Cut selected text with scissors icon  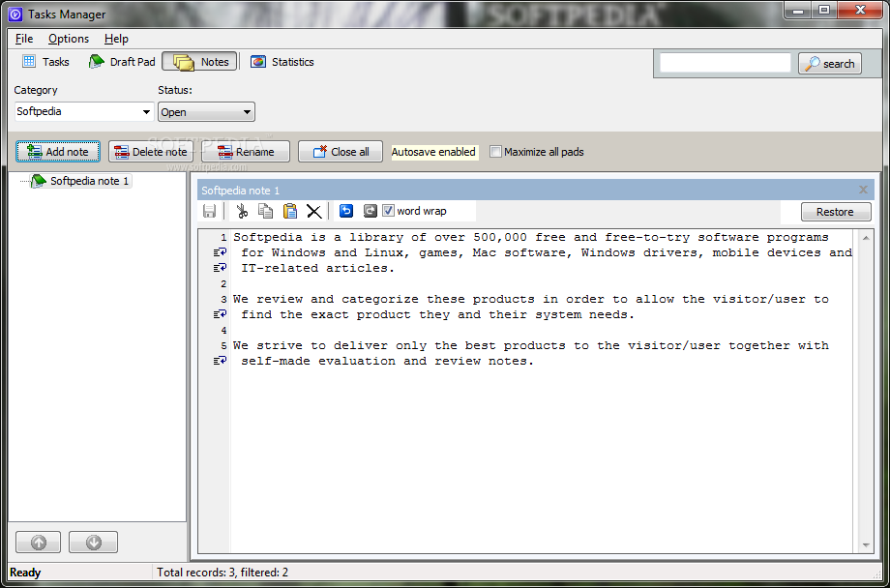coord(242,212)
